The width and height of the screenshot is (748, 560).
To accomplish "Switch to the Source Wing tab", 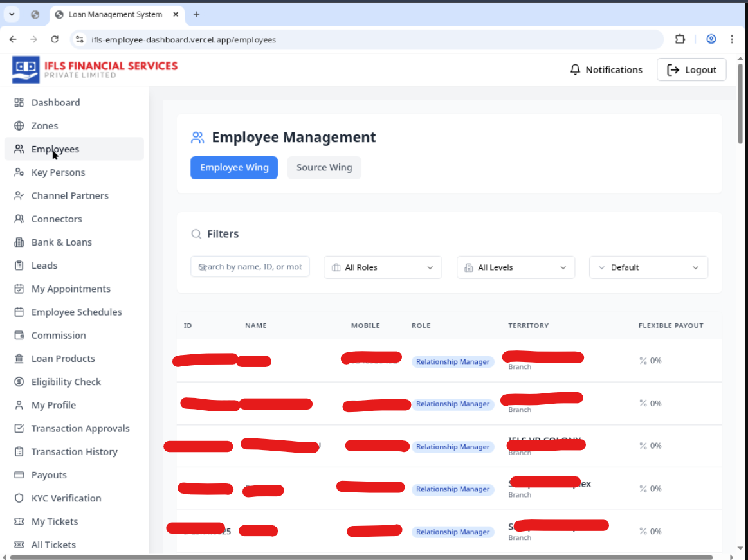I will coord(324,168).
